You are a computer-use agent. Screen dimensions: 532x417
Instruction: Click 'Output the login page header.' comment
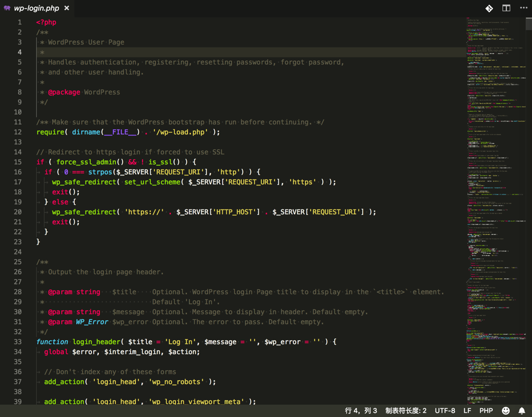click(x=106, y=272)
